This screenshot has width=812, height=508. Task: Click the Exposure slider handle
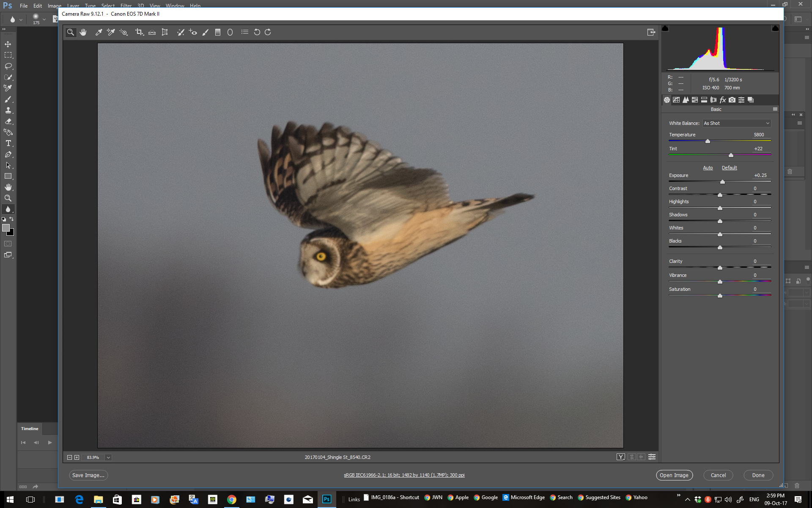722,182
